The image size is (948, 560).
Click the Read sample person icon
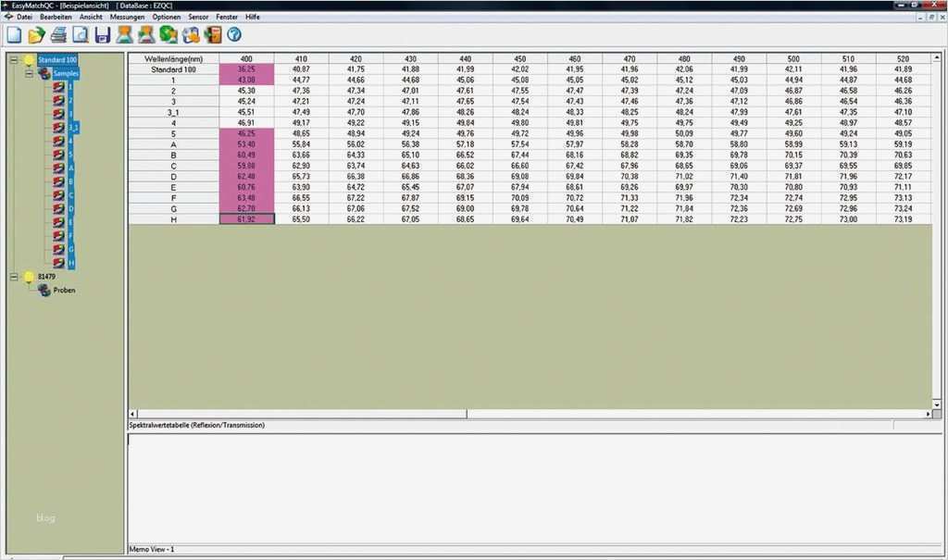(146, 35)
